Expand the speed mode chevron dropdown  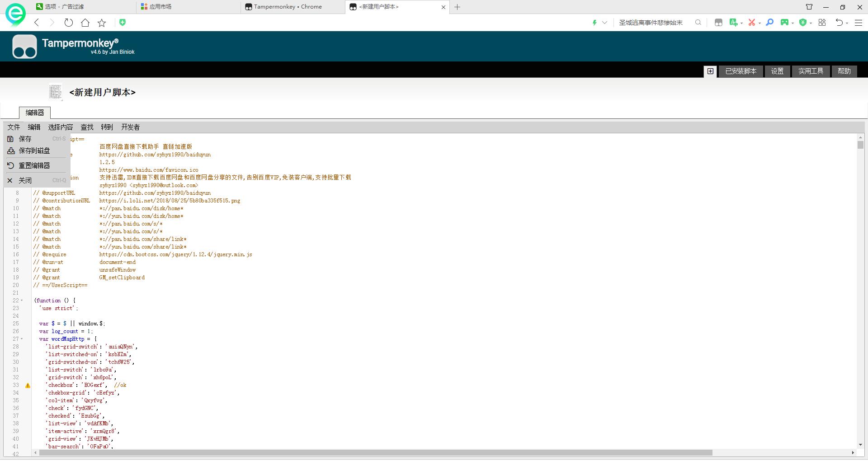click(x=604, y=23)
